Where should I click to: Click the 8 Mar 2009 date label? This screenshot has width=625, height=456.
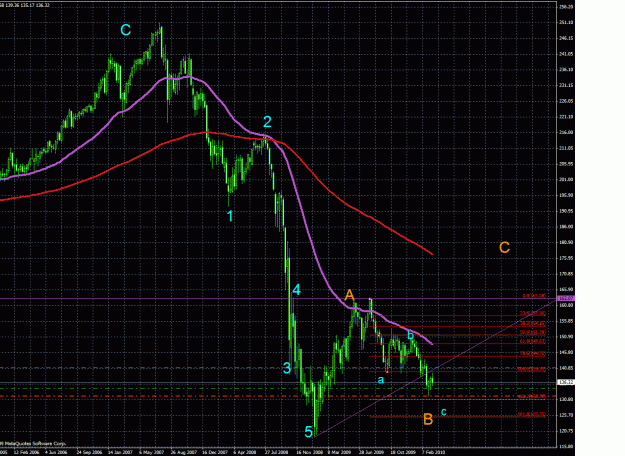tap(339, 452)
